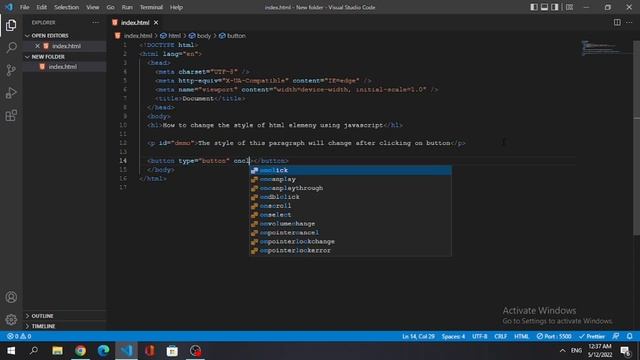
Task: Toggle bottom panel layout icon
Action: (x=544, y=7)
